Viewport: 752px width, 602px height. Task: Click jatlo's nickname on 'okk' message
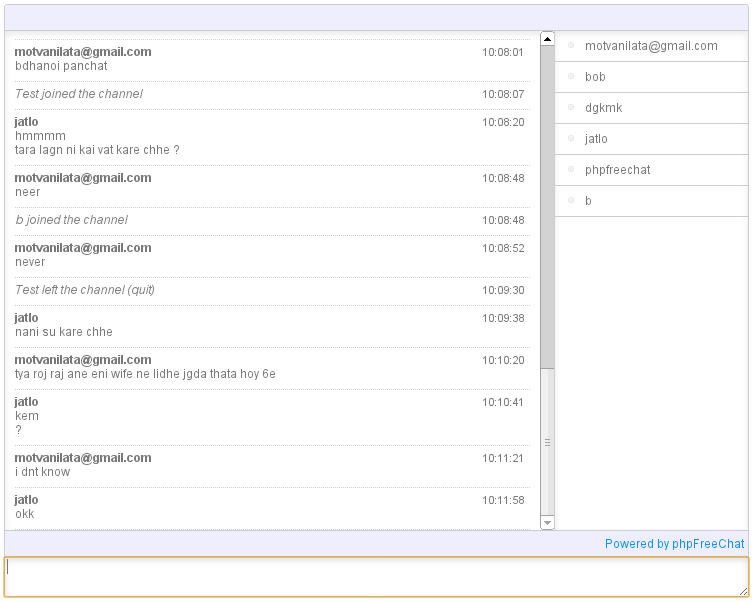pyautogui.click(x=26, y=500)
